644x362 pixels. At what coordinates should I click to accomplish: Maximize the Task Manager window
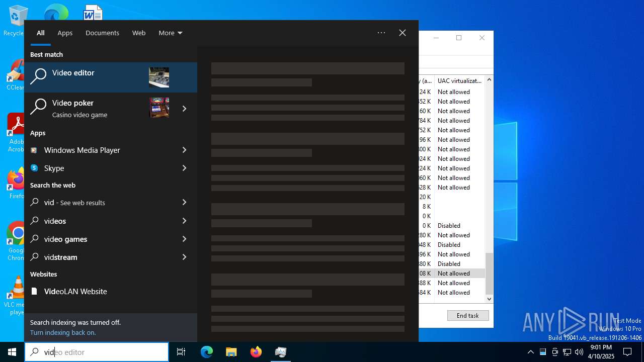(x=459, y=38)
